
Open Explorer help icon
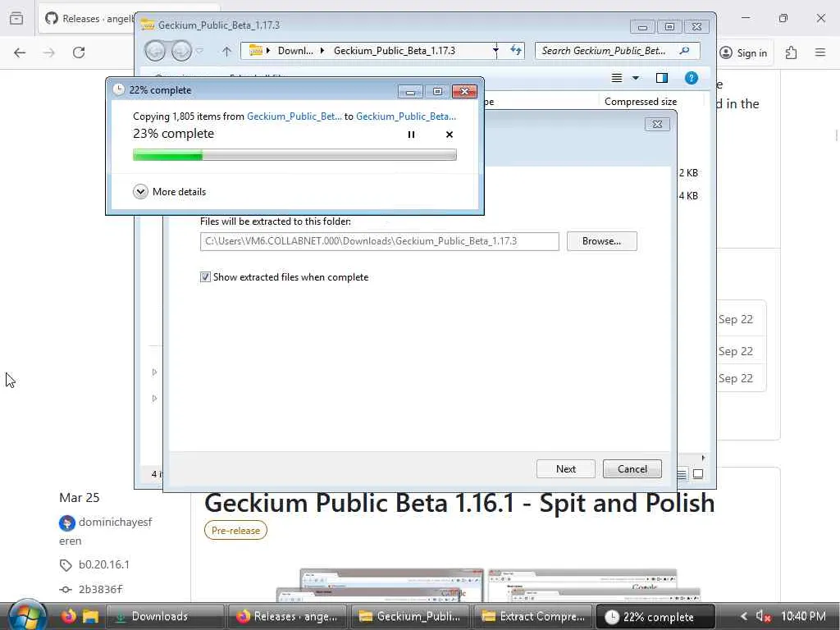pos(691,78)
